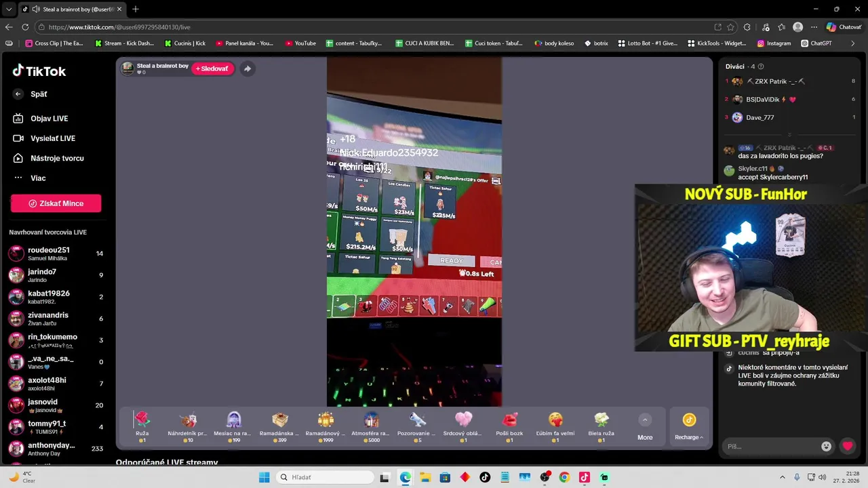Image resolution: width=868 pixels, height=488 pixels.
Task: Send the Ľúbim ťa veľmi gift
Action: tap(555, 427)
